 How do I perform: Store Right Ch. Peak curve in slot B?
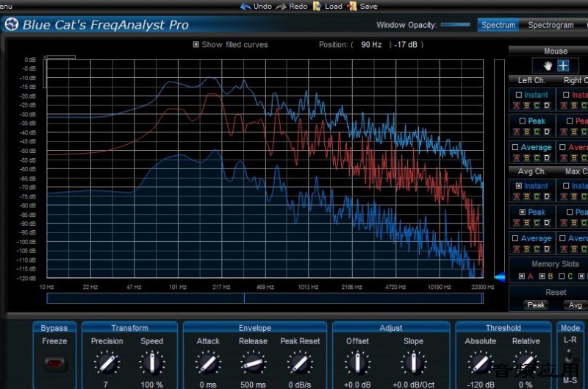coord(574,132)
